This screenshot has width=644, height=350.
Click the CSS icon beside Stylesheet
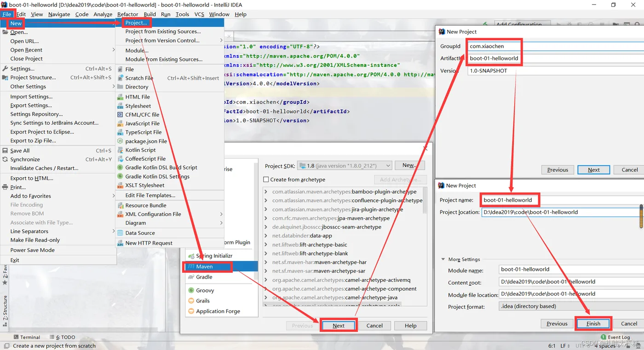coord(120,106)
